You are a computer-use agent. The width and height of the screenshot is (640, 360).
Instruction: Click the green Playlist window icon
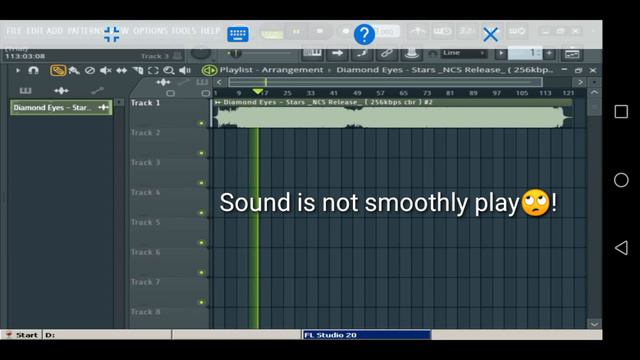[209, 70]
